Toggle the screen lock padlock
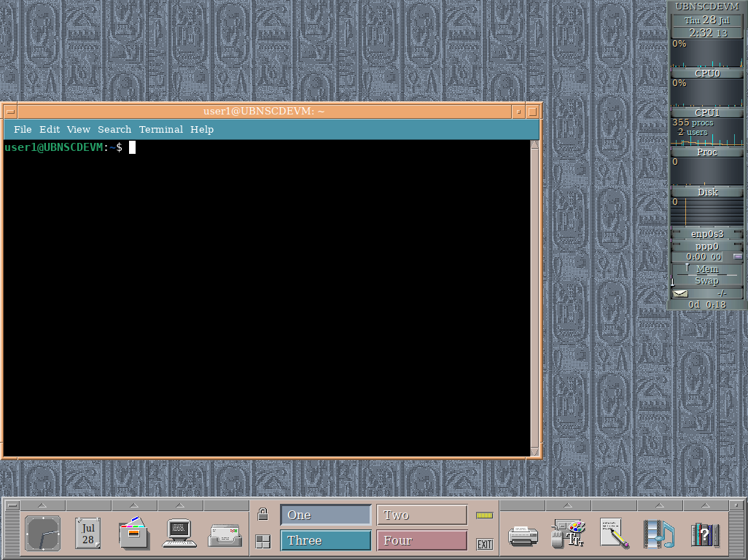The width and height of the screenshot is (748, 560). [x=262, y=513]
